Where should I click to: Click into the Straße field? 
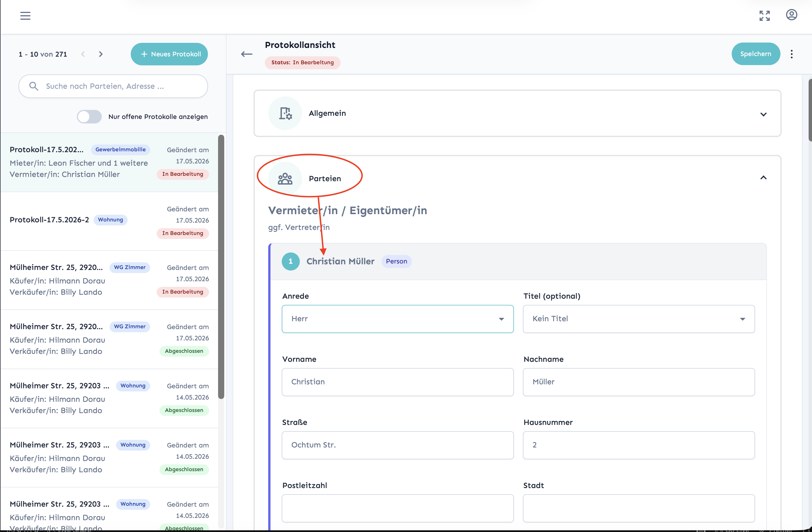click(398, 445)
